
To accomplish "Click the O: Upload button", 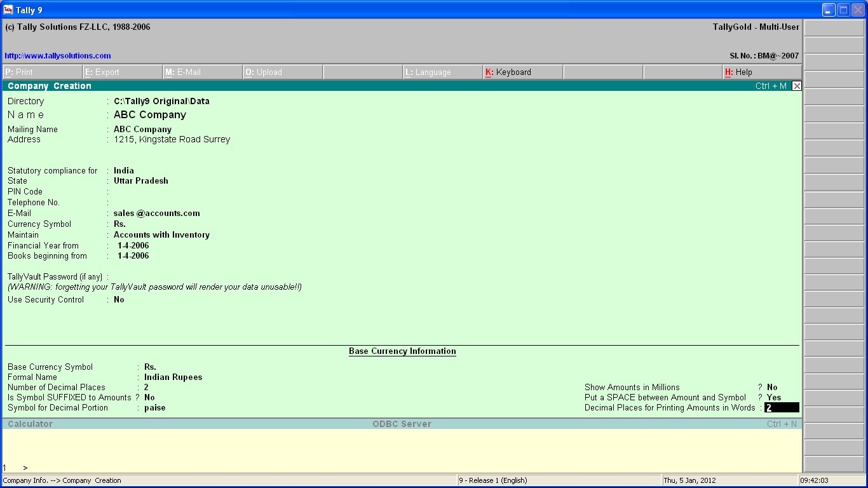I will tap(283, 72).
